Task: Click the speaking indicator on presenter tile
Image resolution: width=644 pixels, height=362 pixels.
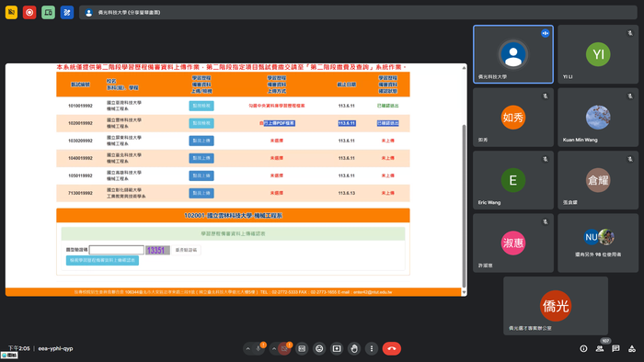Action: pyautogui.click(x=545, y=33)
